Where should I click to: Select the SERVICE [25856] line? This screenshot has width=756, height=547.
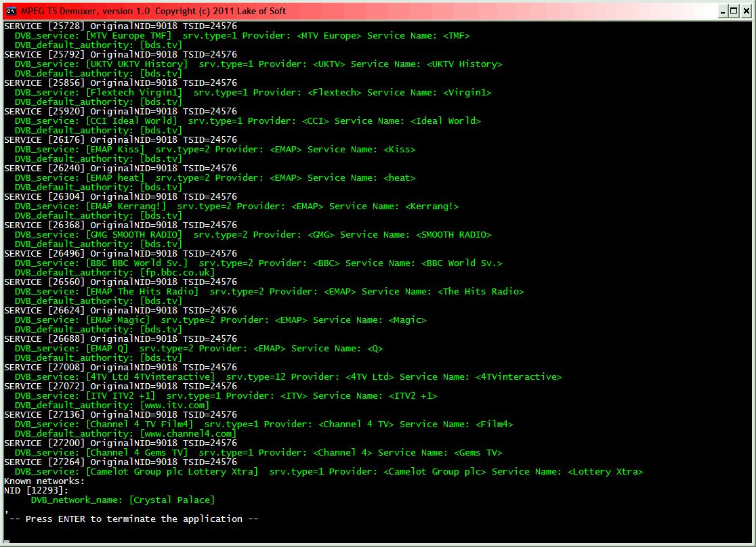tap(121, 83)
